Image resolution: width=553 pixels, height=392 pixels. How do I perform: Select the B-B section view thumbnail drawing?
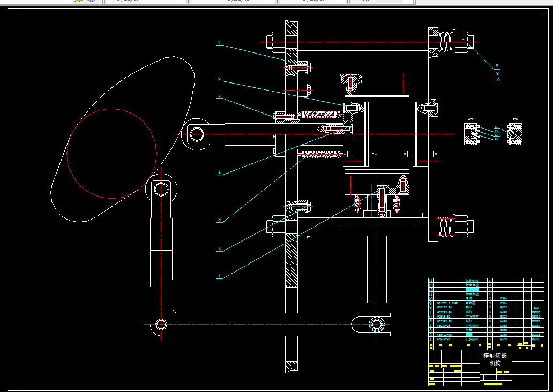coord(514,134)
